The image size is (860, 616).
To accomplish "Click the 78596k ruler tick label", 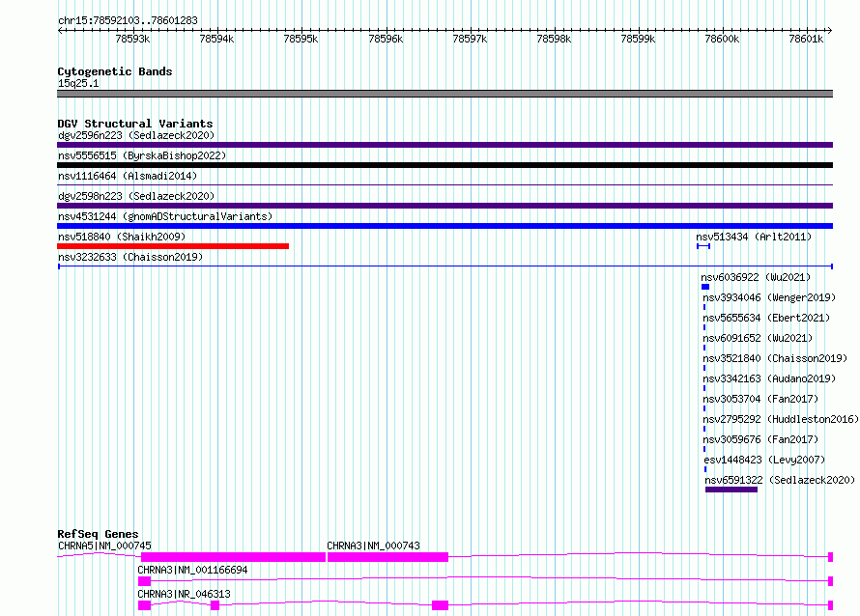I will pyautogui.click(x=386, y=39).
